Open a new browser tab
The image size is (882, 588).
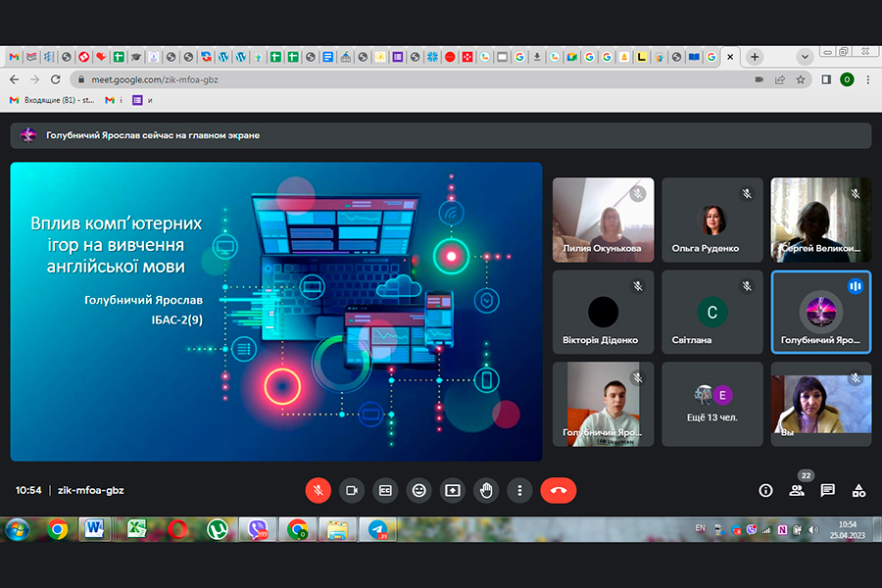coord(755,57)
